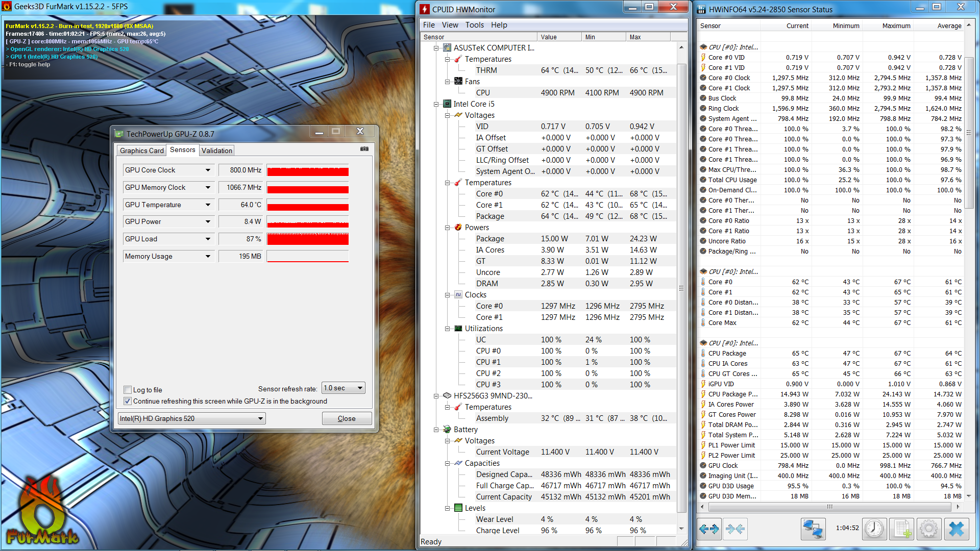Click the Max column header in HWMonitor

648,37
